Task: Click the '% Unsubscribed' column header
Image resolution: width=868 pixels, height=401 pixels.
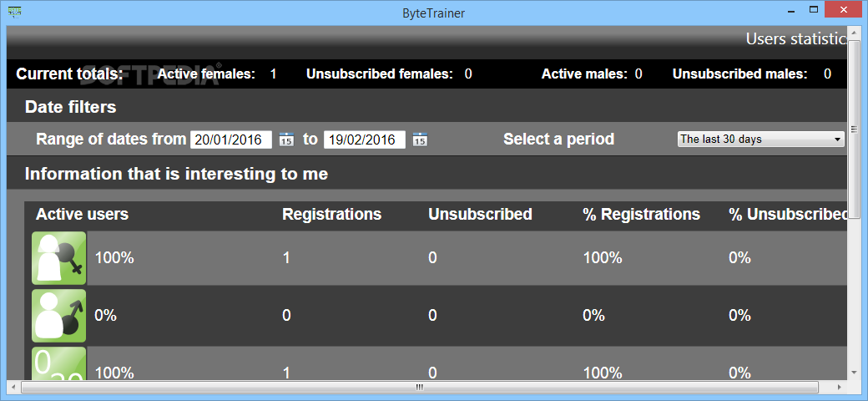Action: 788,215
